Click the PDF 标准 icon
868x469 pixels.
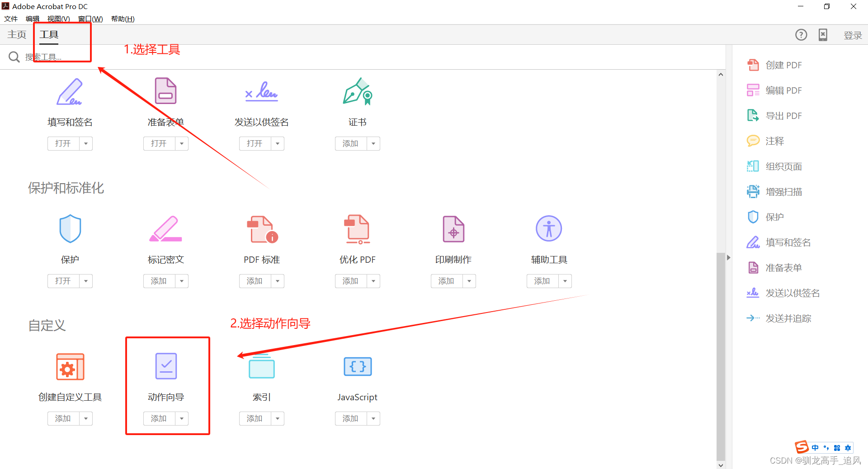coord(262,229)
